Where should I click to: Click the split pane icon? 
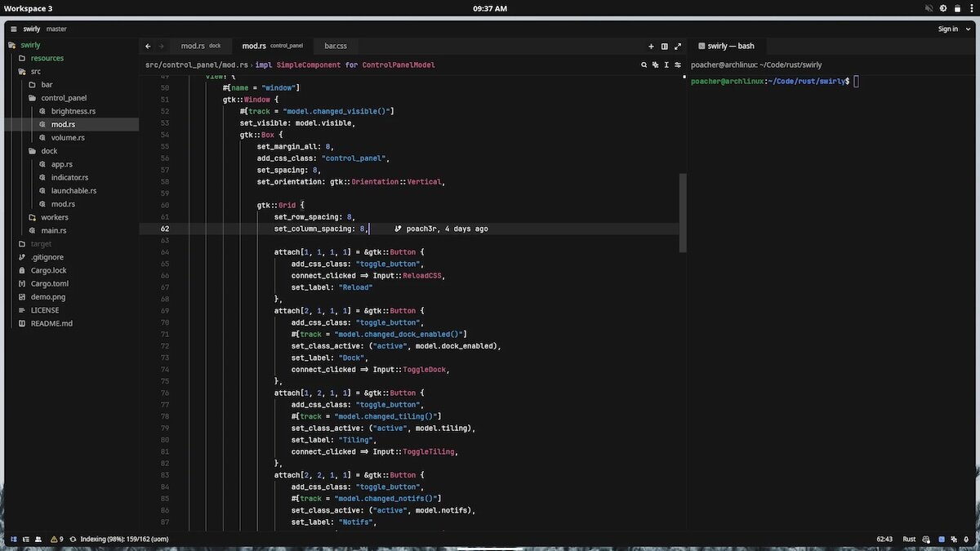pos(664,47)
